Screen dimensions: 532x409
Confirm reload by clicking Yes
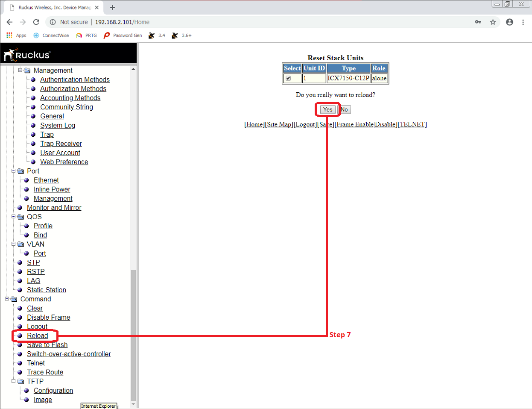pyautogui.click(x=327, y=110)
